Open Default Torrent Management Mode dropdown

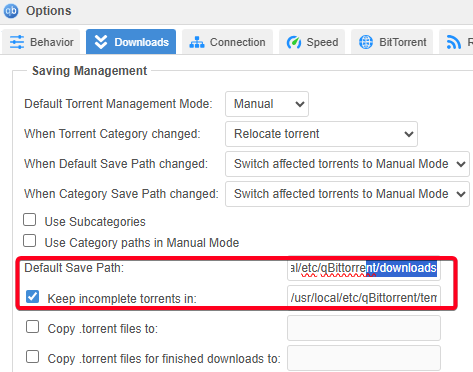coord(267,104)
